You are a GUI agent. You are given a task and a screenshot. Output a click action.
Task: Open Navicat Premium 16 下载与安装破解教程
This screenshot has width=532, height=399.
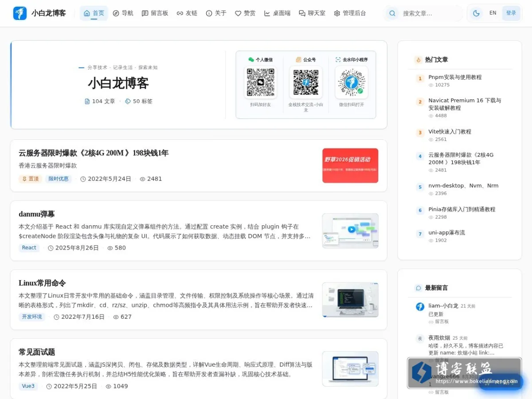coord(465,104)
